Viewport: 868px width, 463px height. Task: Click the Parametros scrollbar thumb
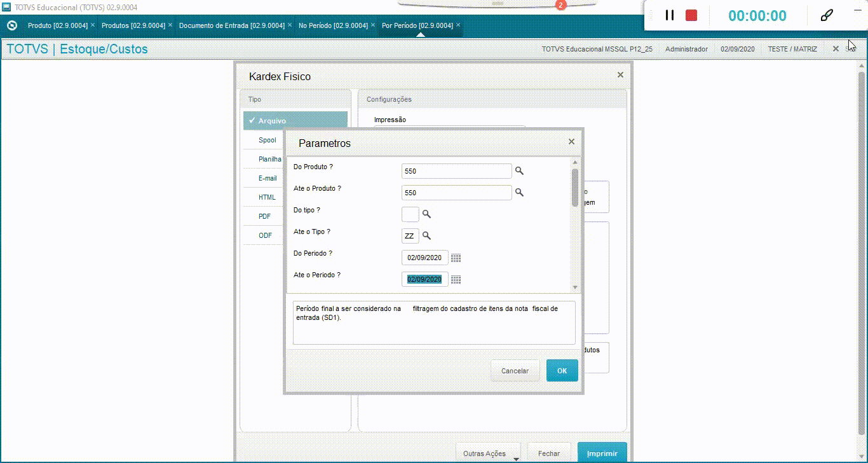575,187
